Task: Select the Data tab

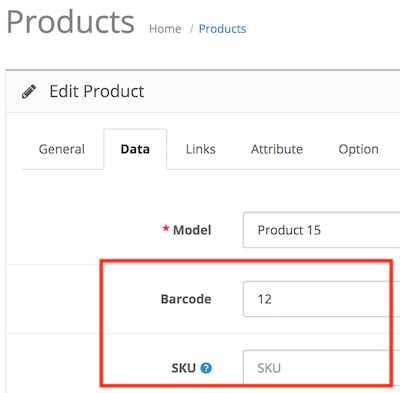Action: point(135,149)
